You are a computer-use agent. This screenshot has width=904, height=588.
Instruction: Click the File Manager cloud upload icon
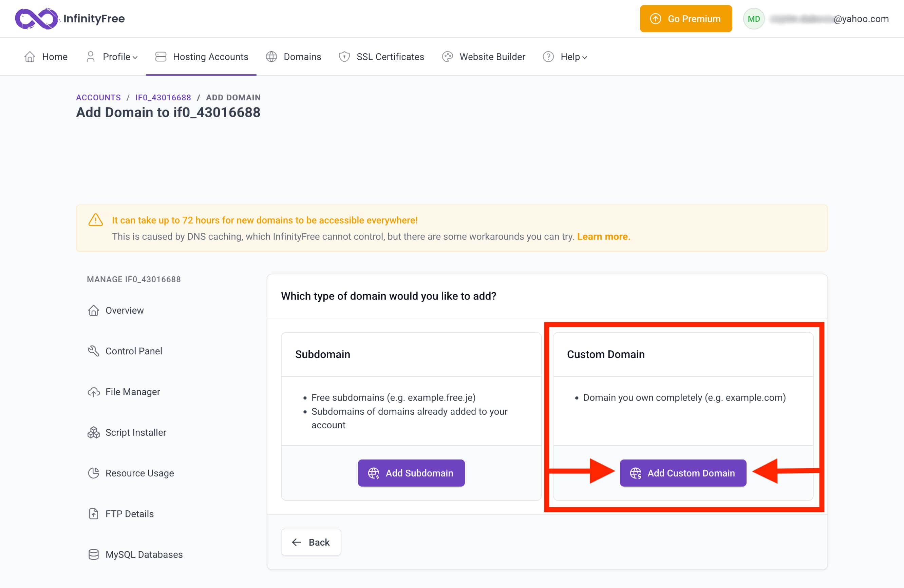click(93, 392)
